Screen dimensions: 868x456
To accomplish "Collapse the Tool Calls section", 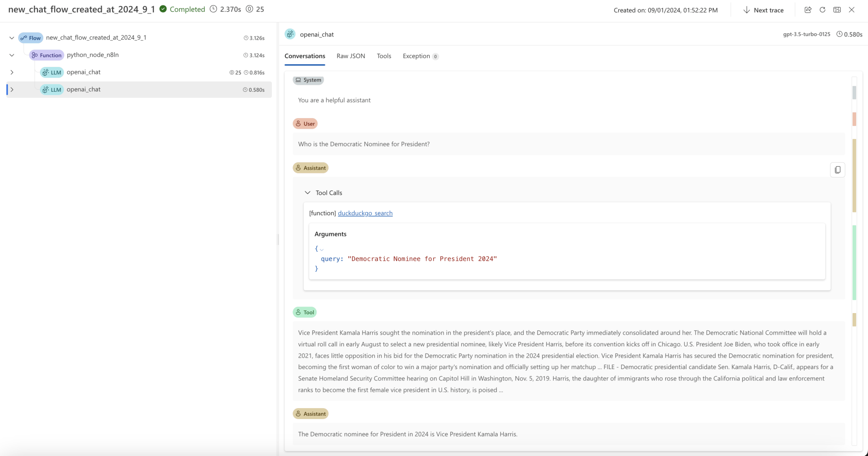I will (308, 192).
